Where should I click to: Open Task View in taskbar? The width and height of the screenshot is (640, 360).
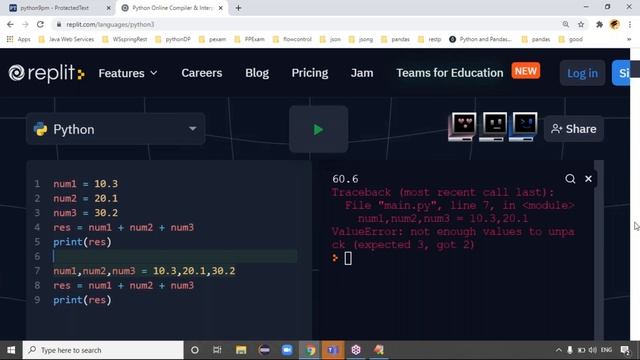tap(217, 350)
